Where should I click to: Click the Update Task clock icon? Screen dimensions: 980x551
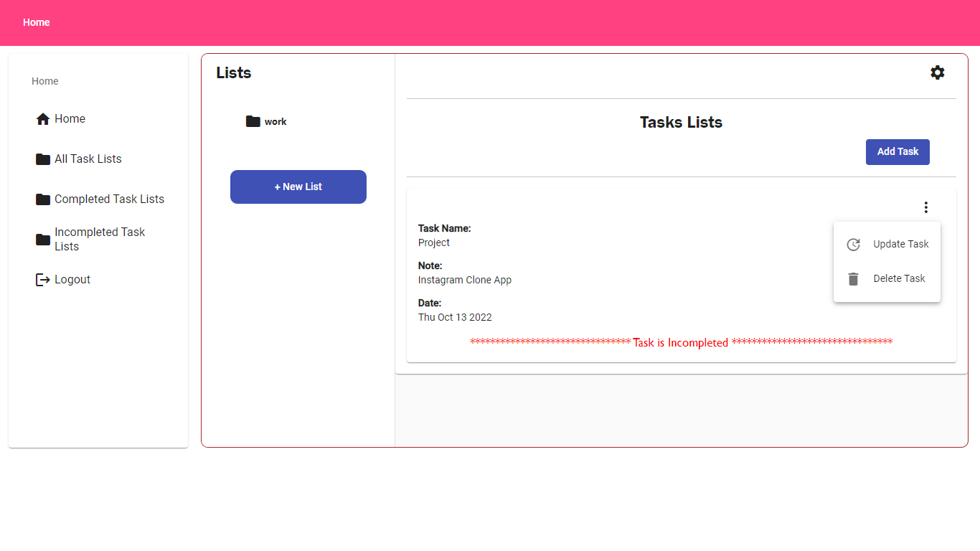tap(853, 245)
